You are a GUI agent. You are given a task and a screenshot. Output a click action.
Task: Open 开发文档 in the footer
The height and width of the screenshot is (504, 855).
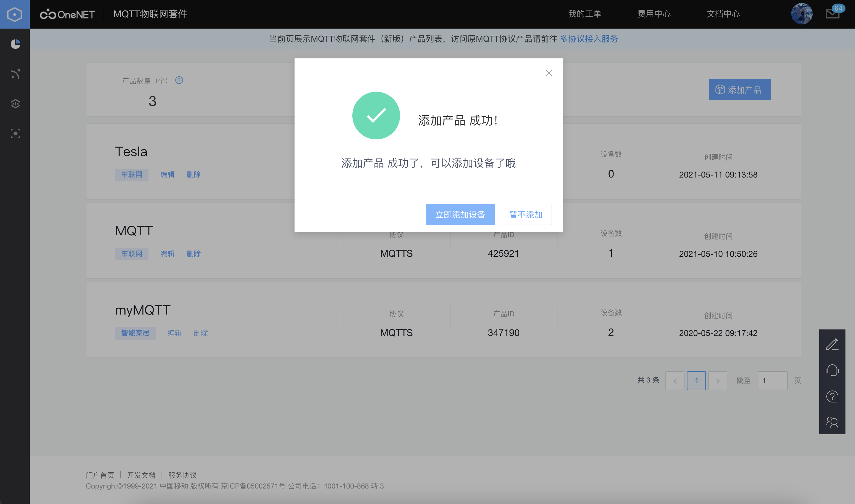point(141,475)
